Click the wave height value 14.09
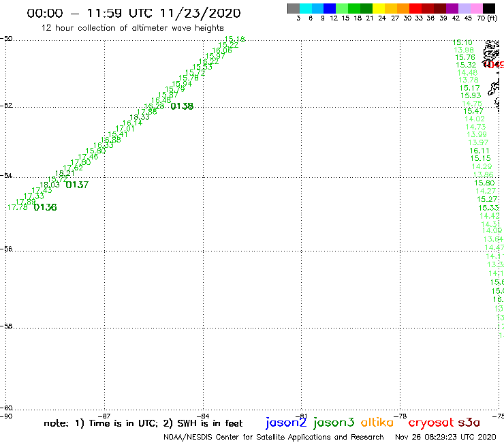Viewport: 504px width, 443px height. coord(492,230)
